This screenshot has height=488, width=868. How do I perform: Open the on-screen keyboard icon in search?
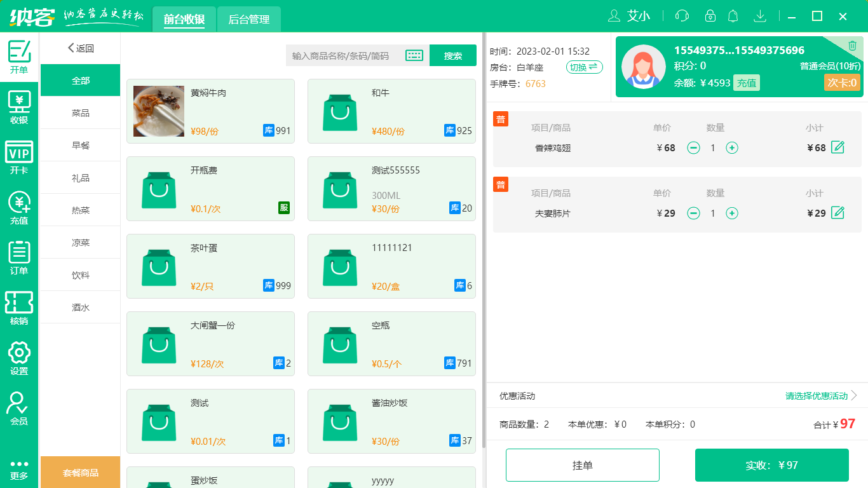(x=414, y=56)
